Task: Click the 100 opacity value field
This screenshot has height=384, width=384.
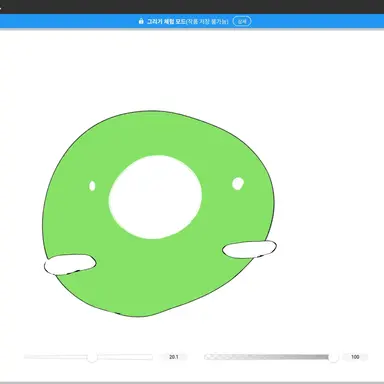Action: click(355, 357)
